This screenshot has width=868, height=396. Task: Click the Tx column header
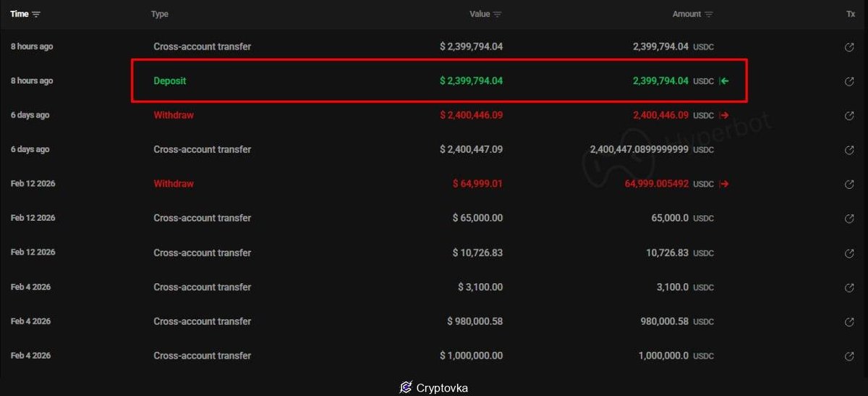(x=850, y=14)
